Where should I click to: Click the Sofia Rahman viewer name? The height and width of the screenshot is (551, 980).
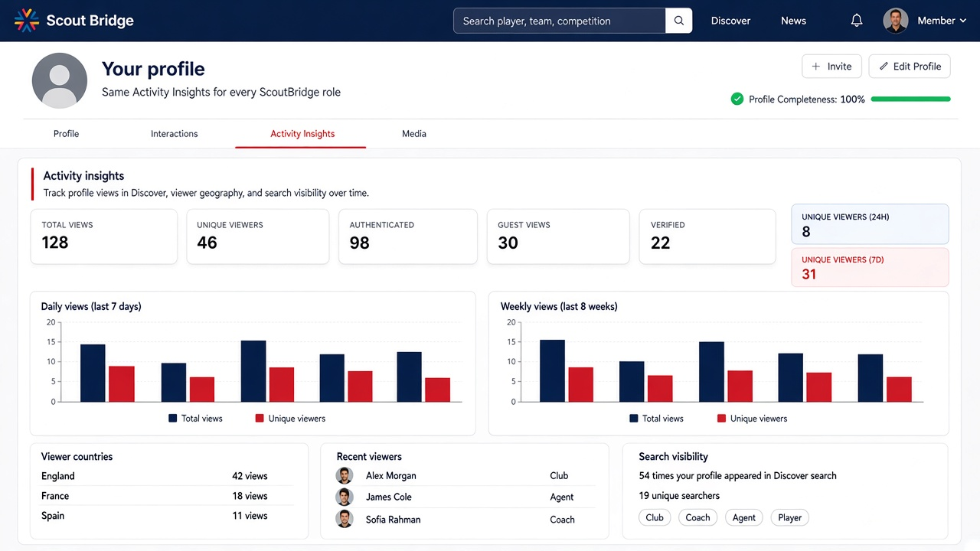click(393, 520)
